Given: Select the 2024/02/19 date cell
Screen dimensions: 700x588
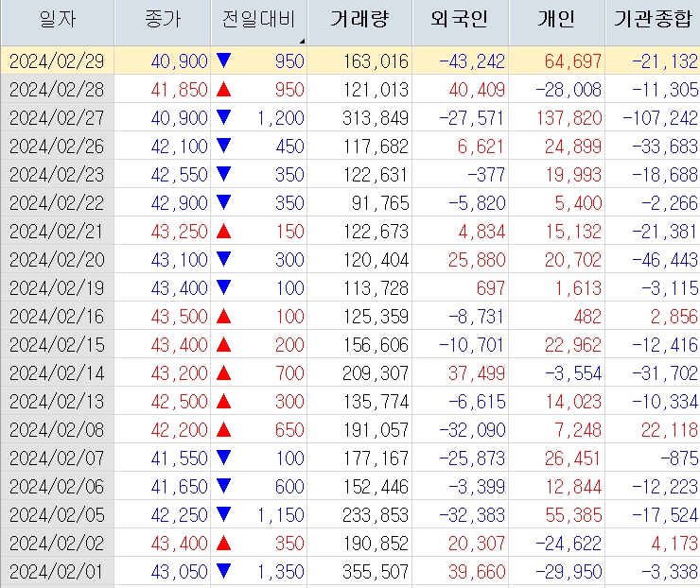Looking at the screenshot, I should coord(57,288).
